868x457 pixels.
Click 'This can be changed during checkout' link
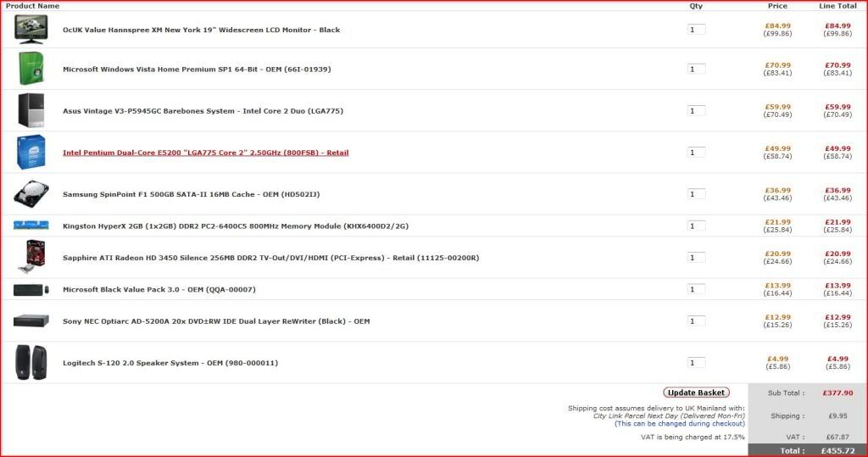tap(680, 424)
